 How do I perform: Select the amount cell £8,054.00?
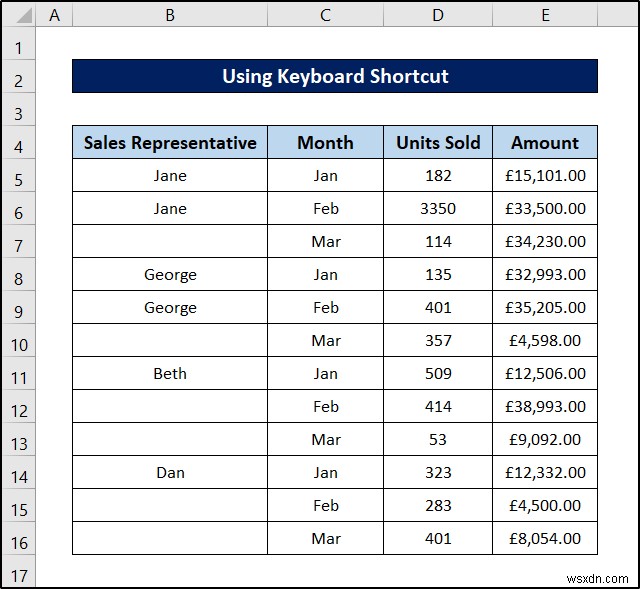coord(545,539)
